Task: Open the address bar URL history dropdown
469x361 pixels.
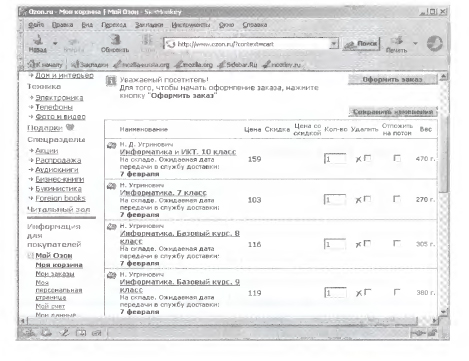Action: 334,44
